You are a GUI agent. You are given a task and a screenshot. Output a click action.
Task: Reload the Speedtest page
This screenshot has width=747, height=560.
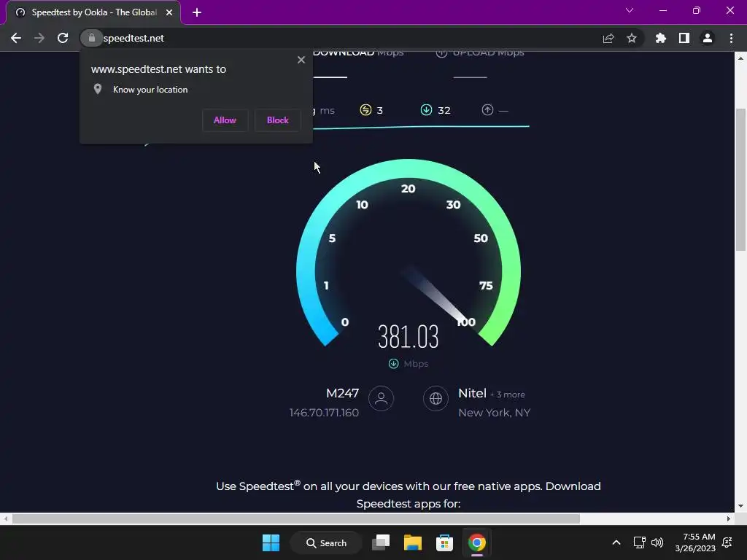click(63, 38)
